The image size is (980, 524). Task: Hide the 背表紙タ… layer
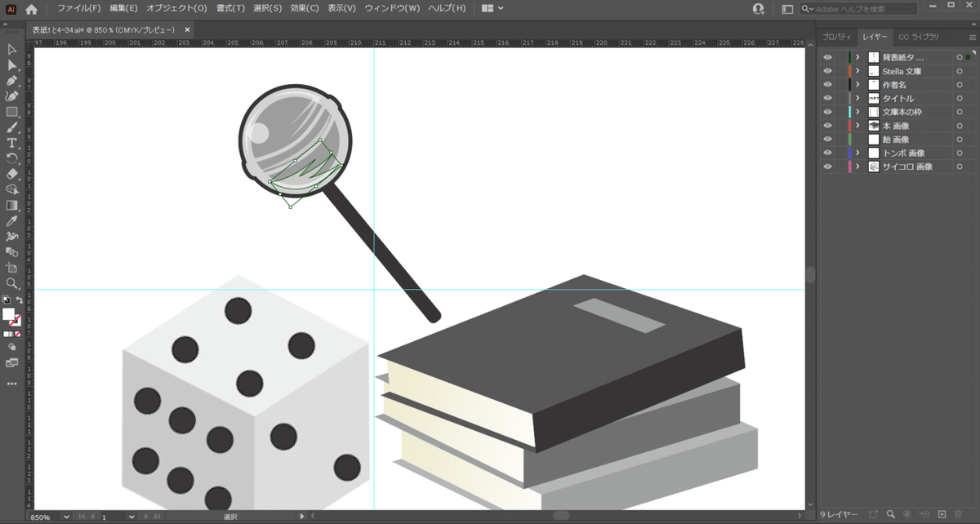pyautogui.click(x=827, y=57)
